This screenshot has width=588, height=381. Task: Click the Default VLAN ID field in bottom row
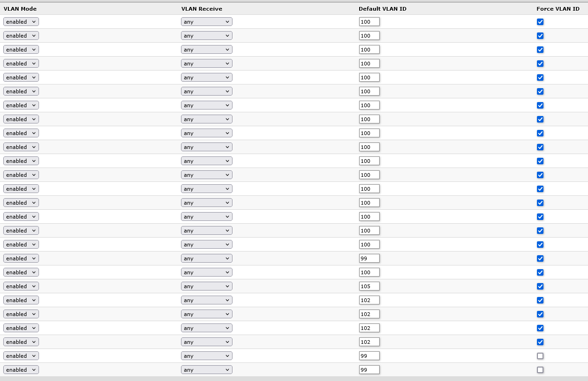369,370
